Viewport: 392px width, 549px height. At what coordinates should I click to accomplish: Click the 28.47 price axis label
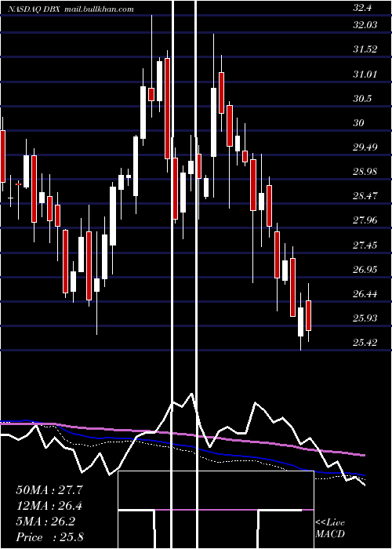[365, 196]
